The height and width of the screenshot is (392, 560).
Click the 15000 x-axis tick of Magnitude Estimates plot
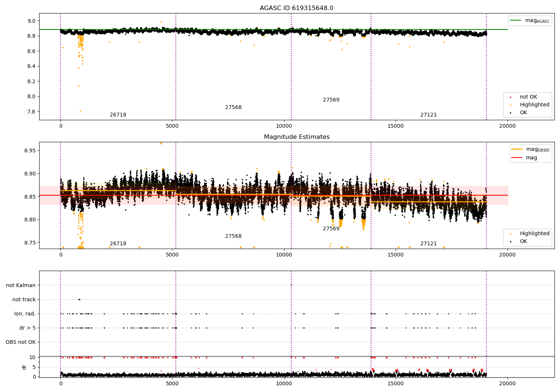coord(395,255)
